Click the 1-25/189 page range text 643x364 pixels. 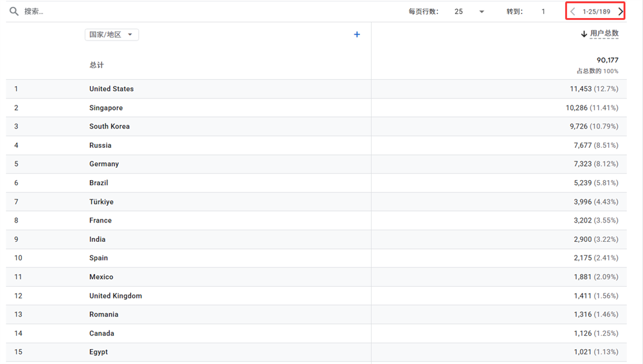pos(596,12)
